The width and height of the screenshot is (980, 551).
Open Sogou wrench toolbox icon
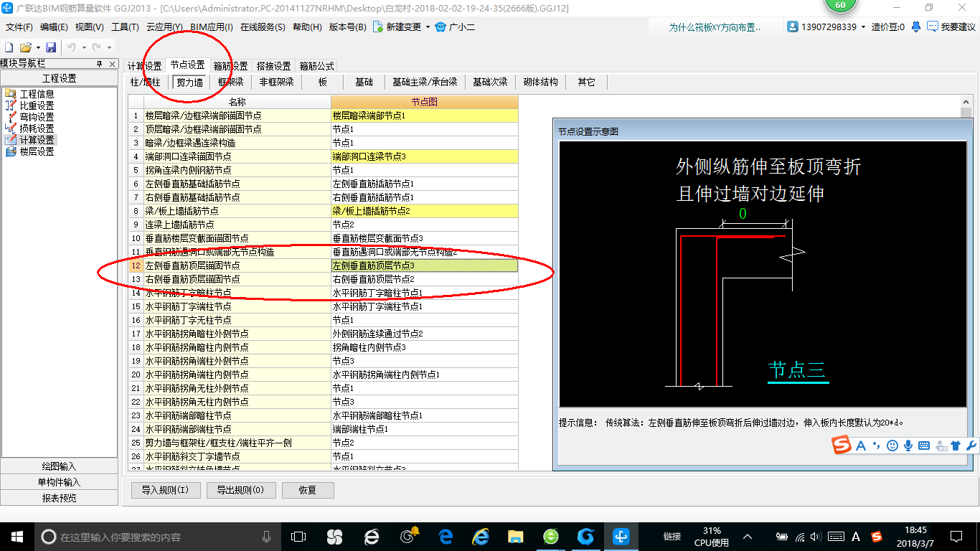tap(971, 446)
